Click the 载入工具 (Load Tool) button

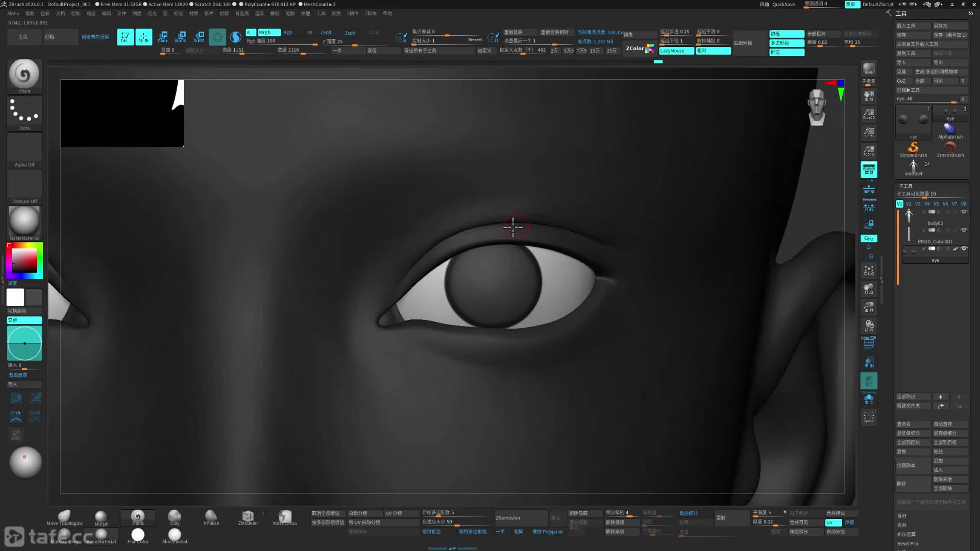point(913,26)
